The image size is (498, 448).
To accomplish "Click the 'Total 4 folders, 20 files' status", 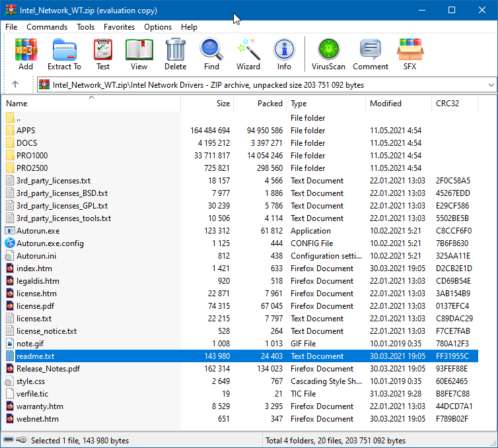I will coord(336,440).
